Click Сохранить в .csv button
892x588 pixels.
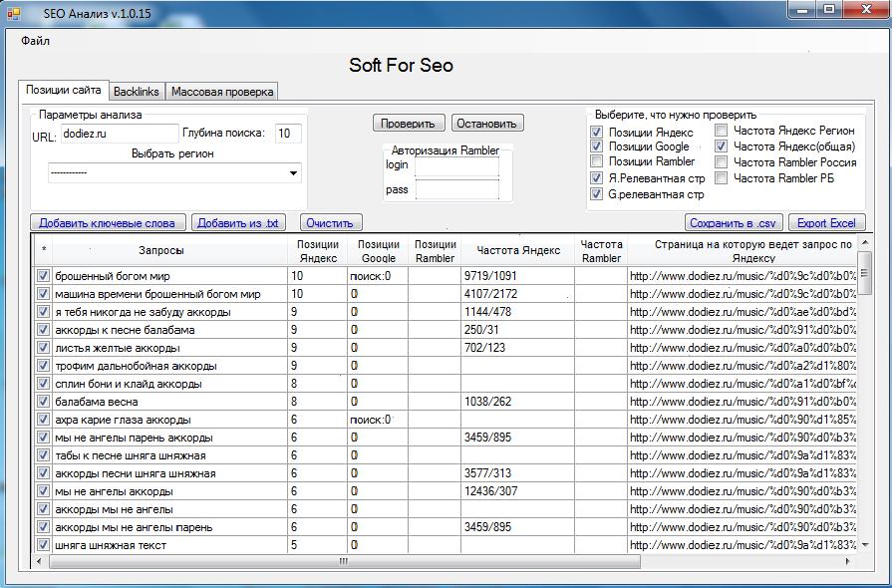coord(734,223)
